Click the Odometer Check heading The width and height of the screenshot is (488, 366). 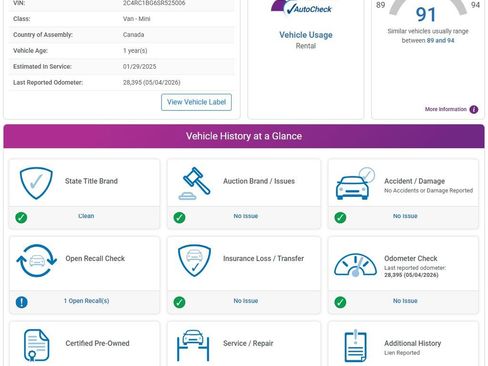pos(411,258)
